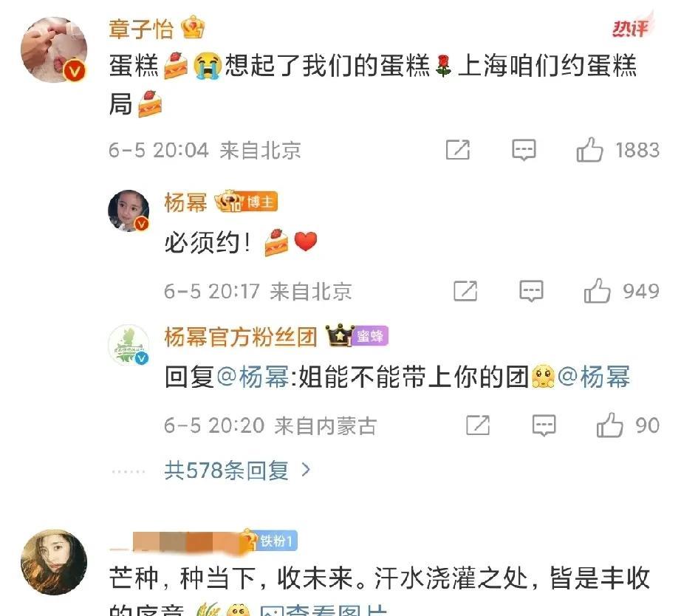
Task: Expand all 578 replies
Action: [237, 470]
